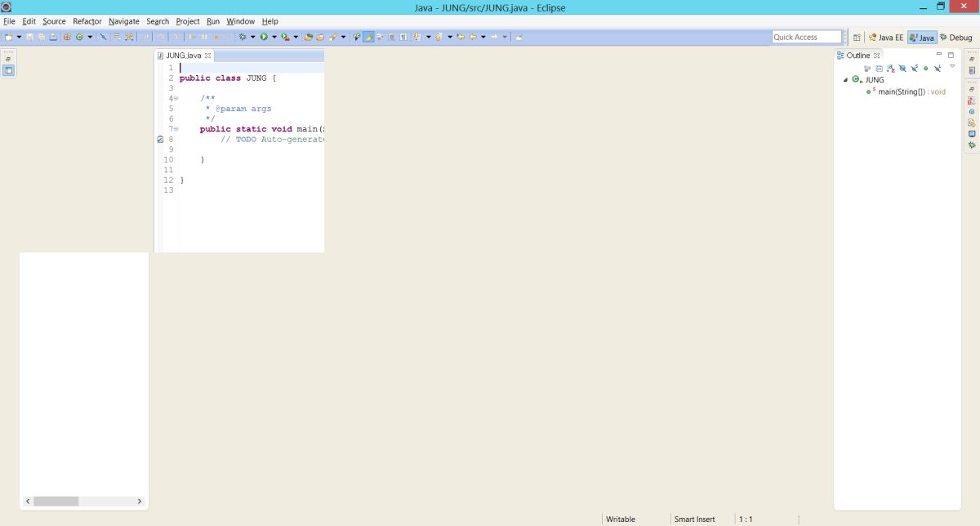980x526 pixels.
Task: Toggle Hide Static Members in Outline
Action: [x=914, y=69]
